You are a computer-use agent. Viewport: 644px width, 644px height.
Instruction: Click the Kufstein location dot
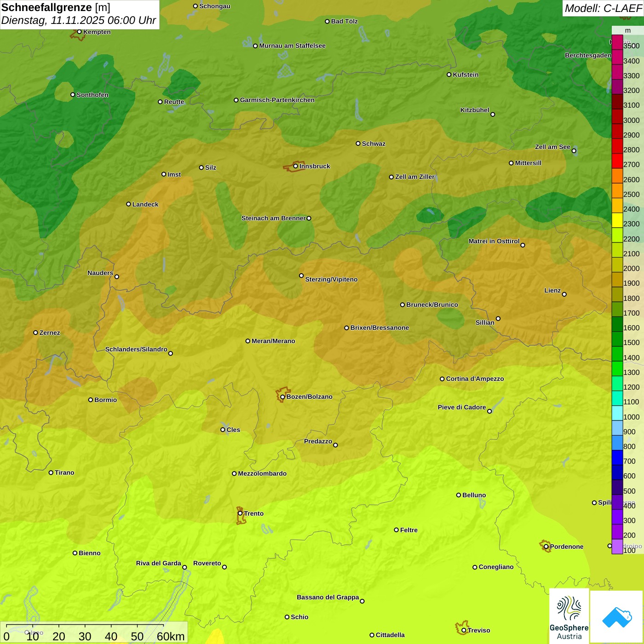point(449,75)
